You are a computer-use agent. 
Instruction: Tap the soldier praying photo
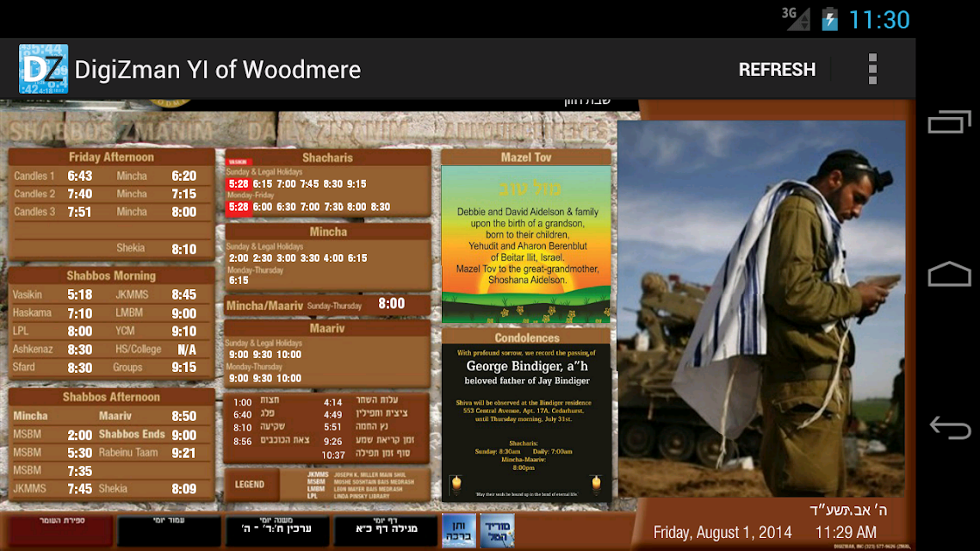pyautogui.click(x=761, y=308)
